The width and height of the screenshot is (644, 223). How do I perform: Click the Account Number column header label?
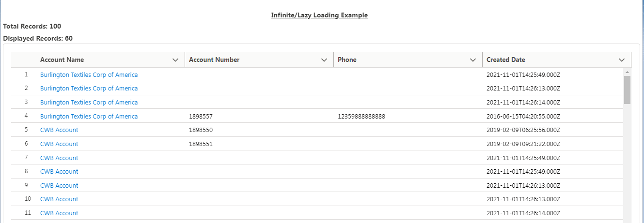[214, 60]
